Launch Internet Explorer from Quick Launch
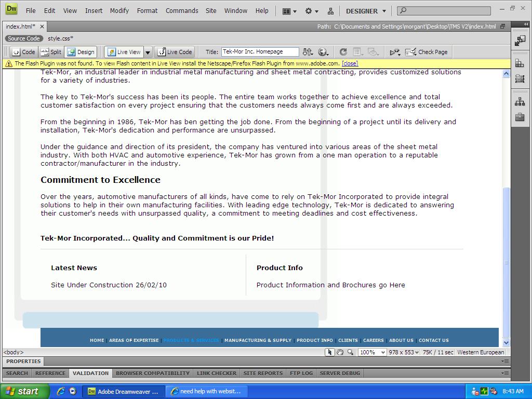The height and width of the screenshot is (399, 532). coord(61,391)
